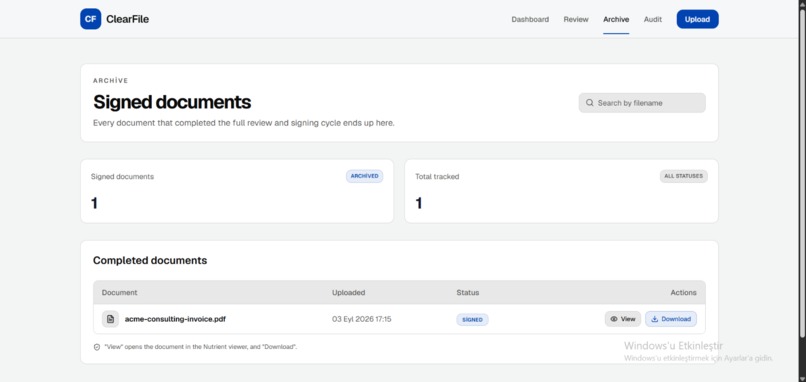Image resolution: width=806 pixels, height=382 pixels.
Task: Go to the Audit tab
Action: 653,20
